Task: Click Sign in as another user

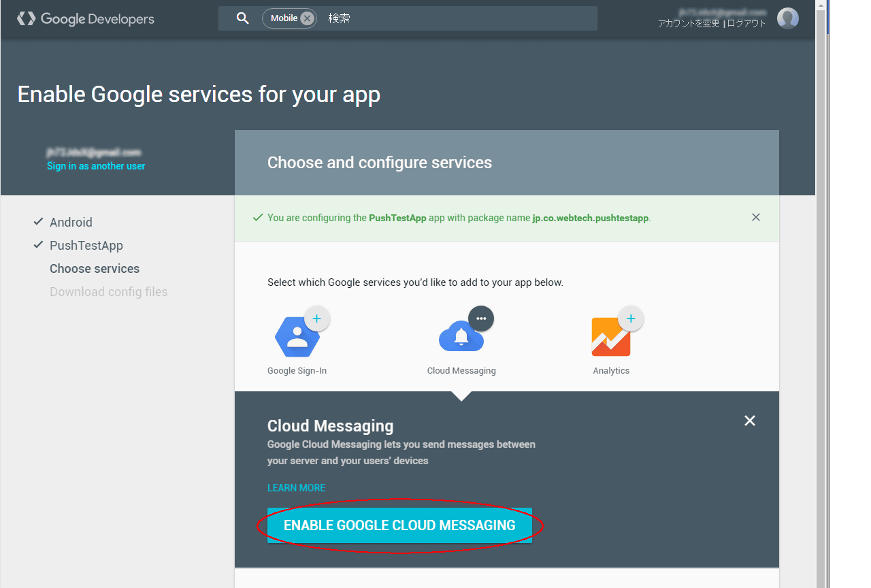Action: [x=96, y=166]
